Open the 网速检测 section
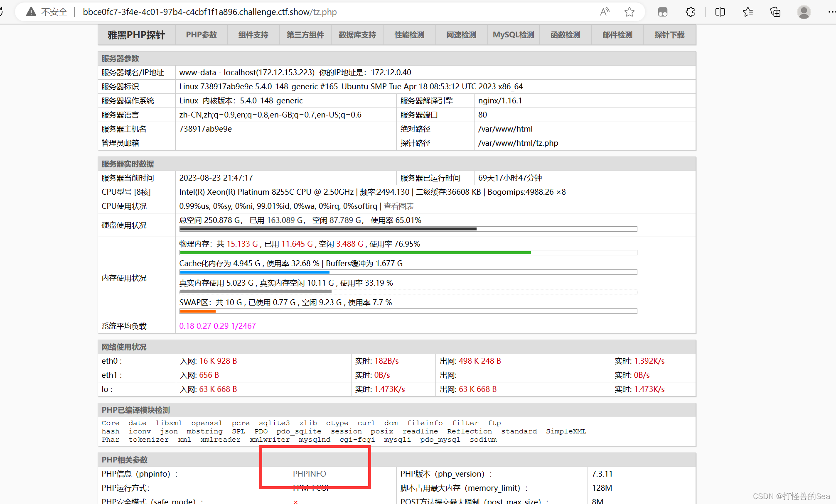Viewport: 836px width, 504px height. [461, 35]
